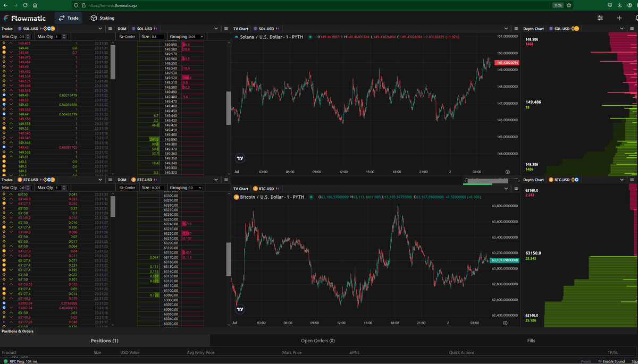Select Fills tab
The height and width of the screenshot is (364, 638).
pos(531,341)
